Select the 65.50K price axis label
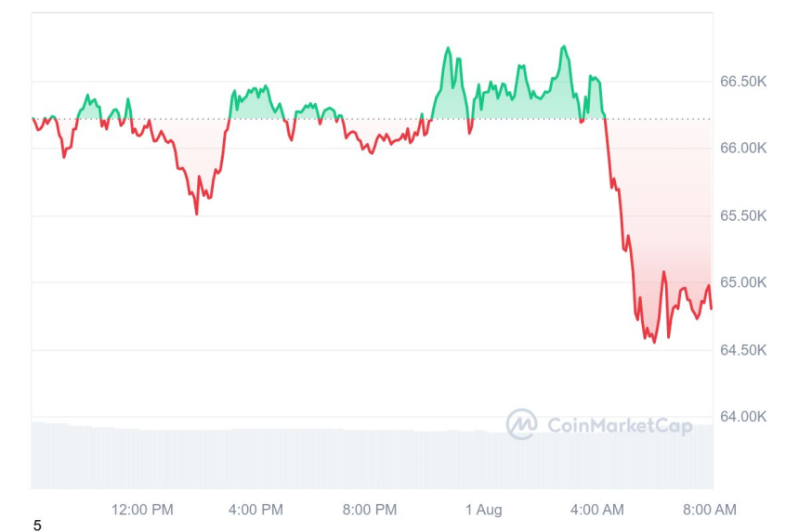The image size is (799, 532). pyautogui.click(x=743, y=215)
